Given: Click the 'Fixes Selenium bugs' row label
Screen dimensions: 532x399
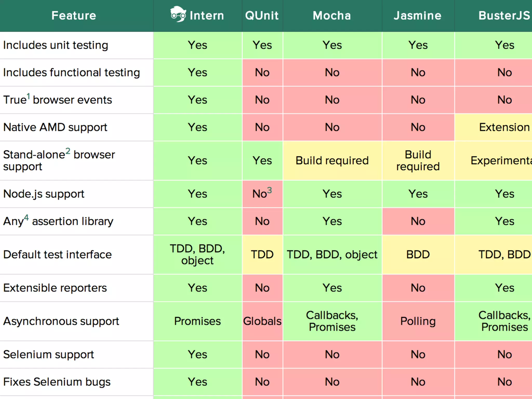Looking at the screenshot, I should tap(57, 382).
